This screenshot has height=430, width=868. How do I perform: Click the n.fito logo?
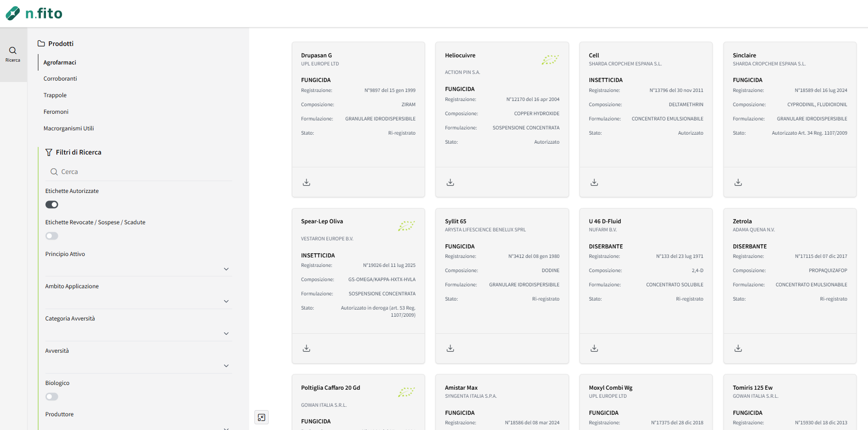coord(34,13)
